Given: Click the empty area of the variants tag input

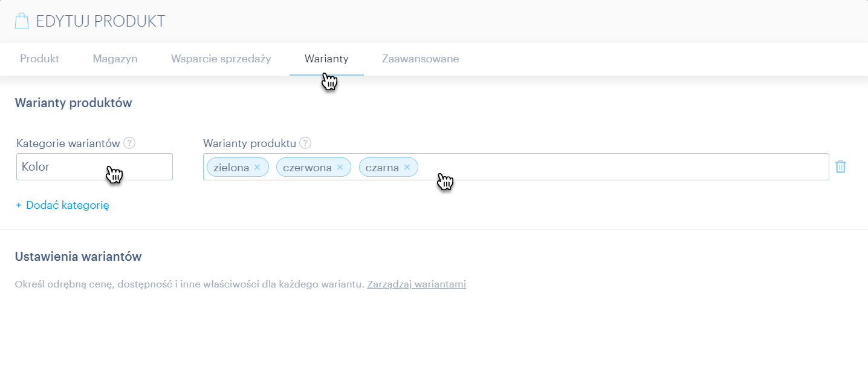Looking at the screenshot, I should 623,166.
